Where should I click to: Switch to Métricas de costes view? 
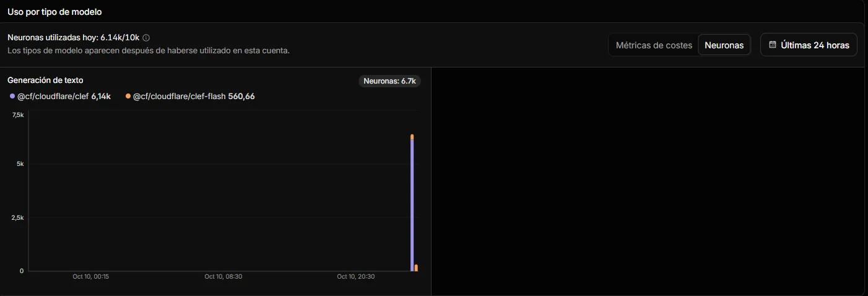[x=654, y=45]
